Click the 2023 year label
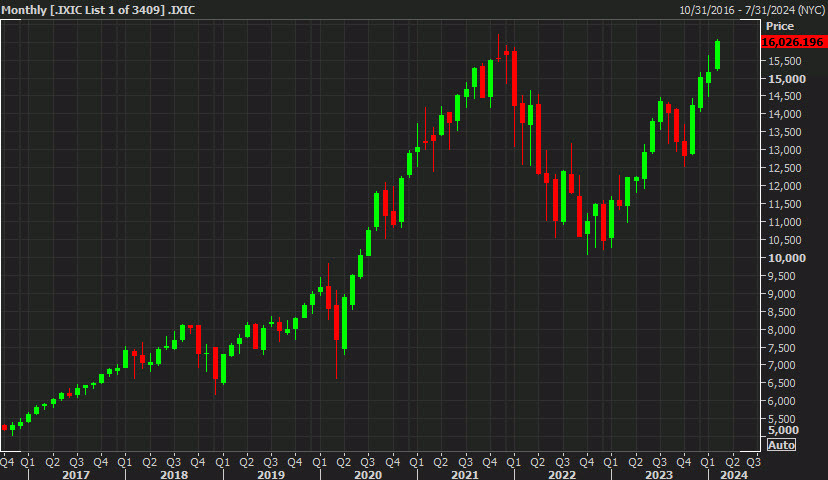 [x=659, y=474]
